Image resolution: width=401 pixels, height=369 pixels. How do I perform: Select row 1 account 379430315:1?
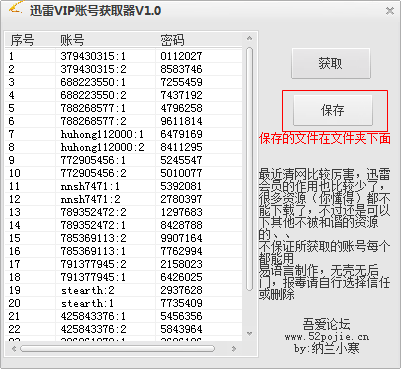[93, 56]
